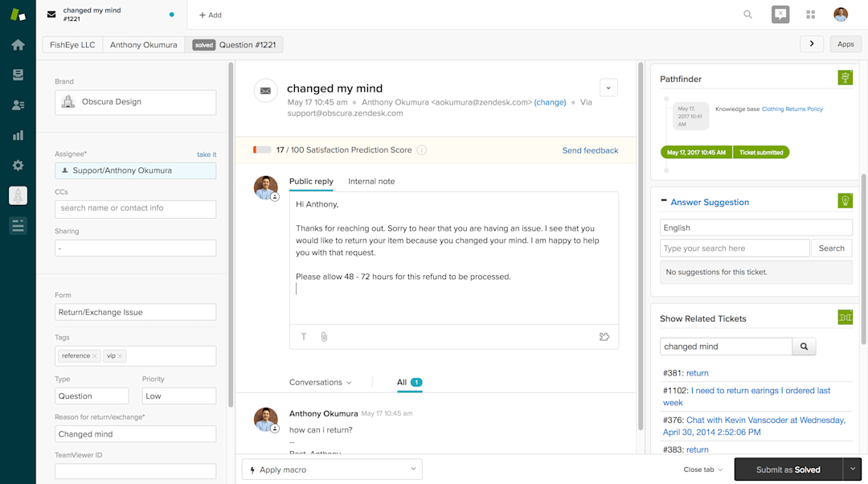The height and width of the screenshot is (484, 868).
Task: Click the highlighted rocket app icon in sidebar
Action: click(18, 195)
